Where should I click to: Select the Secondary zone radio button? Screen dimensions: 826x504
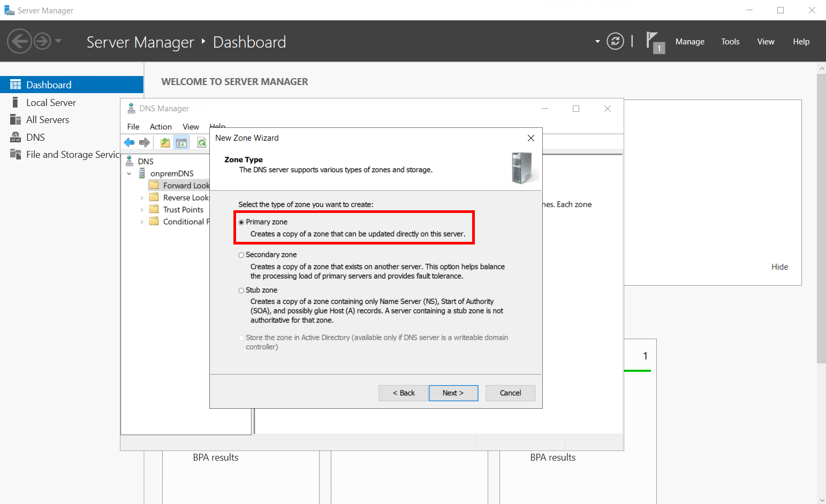tap(241, 255)
